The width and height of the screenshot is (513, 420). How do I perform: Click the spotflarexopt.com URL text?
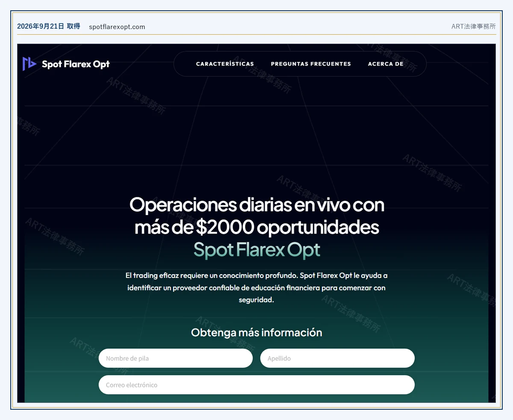(x=117, y=27)
